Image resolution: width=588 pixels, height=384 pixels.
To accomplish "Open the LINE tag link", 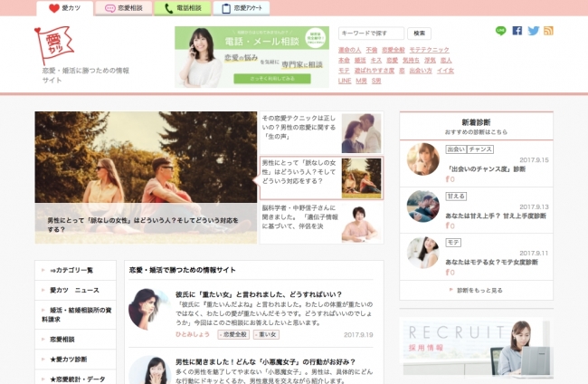I will click(x=345, y=81).
